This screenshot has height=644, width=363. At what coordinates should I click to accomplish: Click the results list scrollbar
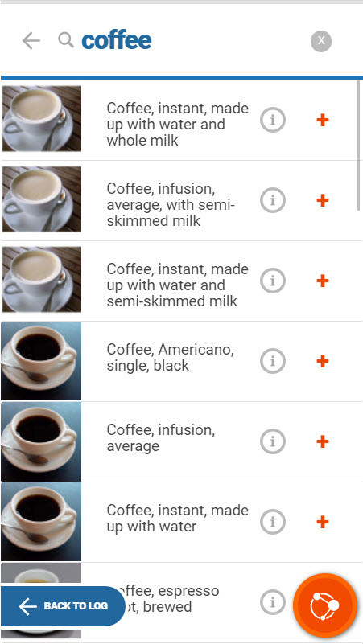point(359,146)
